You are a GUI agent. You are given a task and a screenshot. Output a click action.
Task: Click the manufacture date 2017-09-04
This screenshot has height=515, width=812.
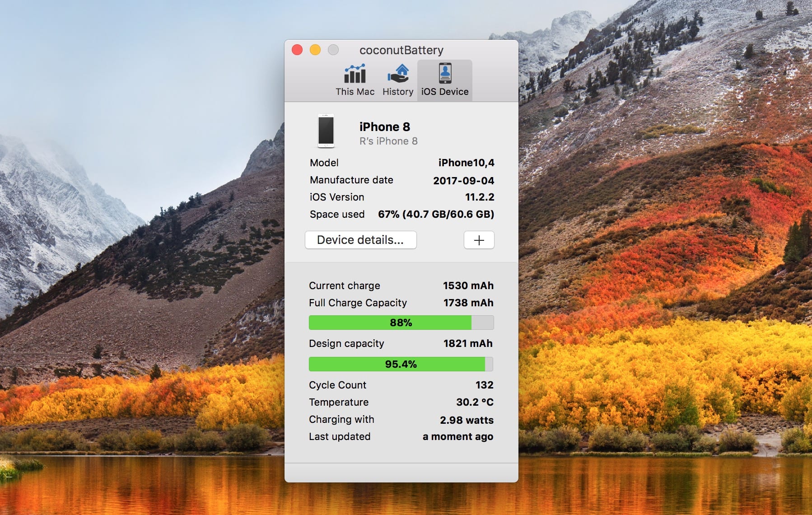click(463, 181)
